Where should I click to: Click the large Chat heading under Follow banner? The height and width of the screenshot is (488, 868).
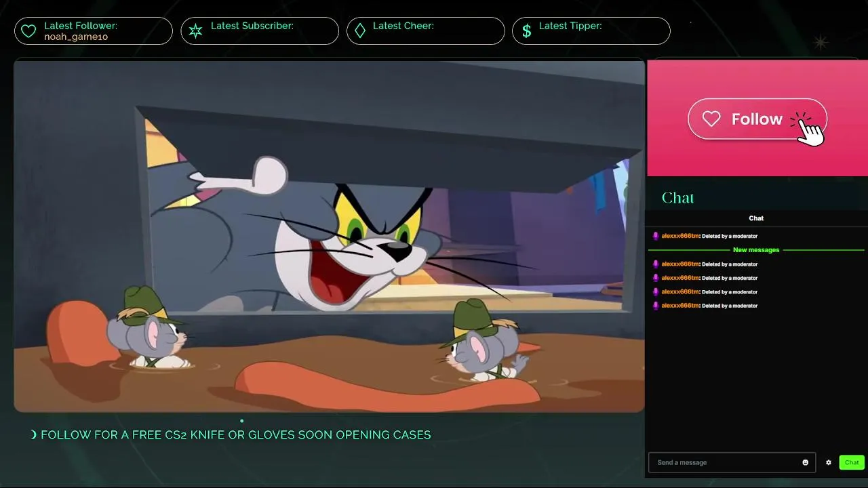click(x=677, y=198)
